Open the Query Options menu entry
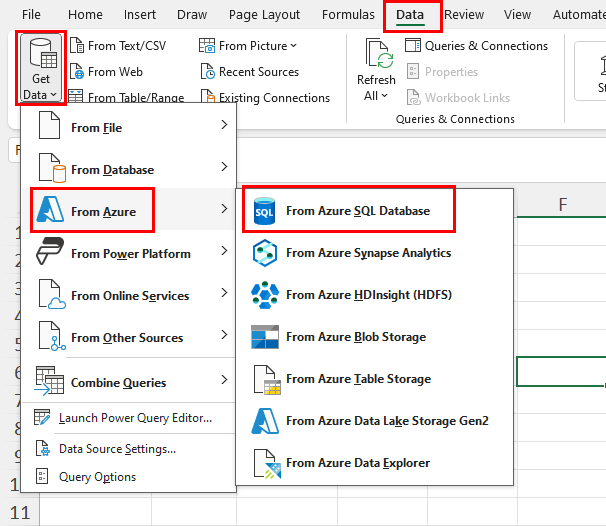The image size is (606, 526). 128,477
